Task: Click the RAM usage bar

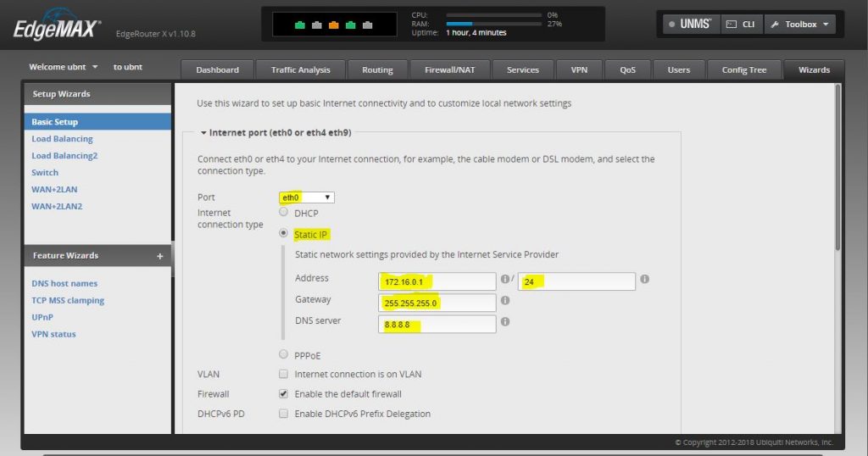Action: point(494,24)
